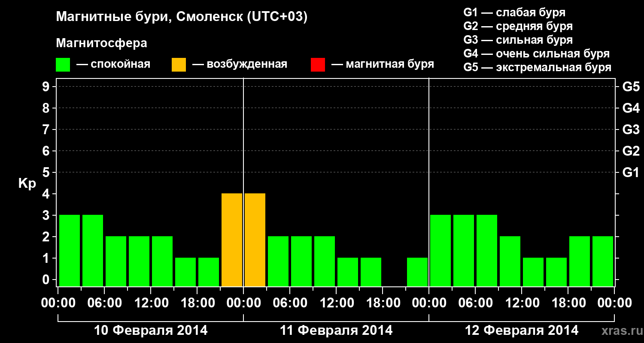Click the green bar for 06:00–09:00 on 11 February
The image size is (644, 343).
point(301,261)
